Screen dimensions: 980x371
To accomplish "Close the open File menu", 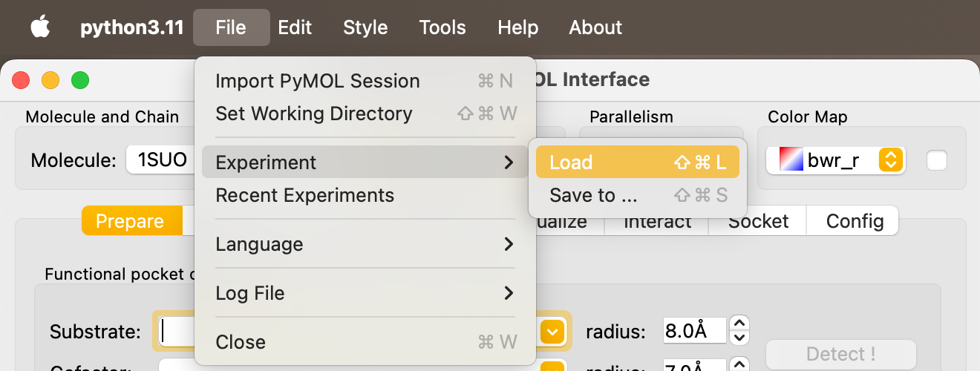I will (231, 27).
